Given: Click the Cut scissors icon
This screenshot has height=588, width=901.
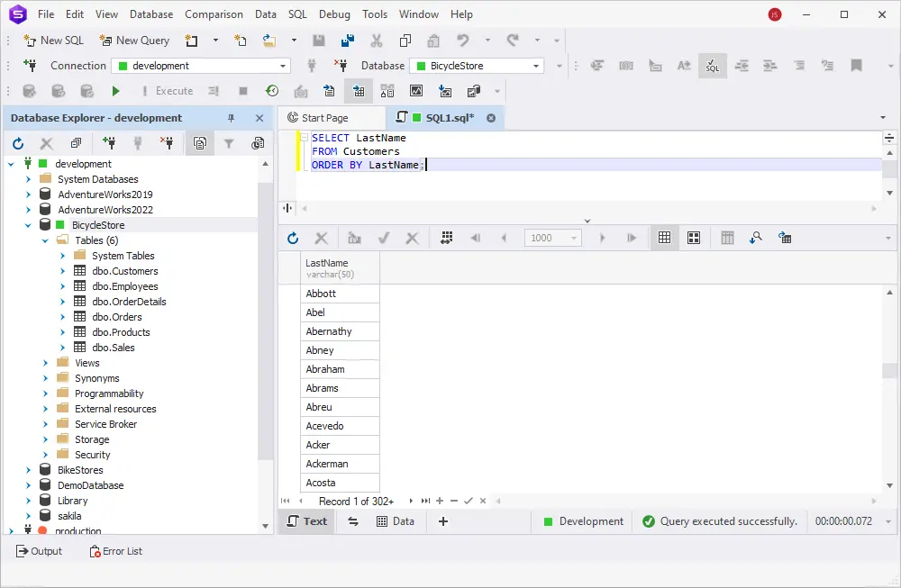Looking at the screenshot, I should 377,41.
